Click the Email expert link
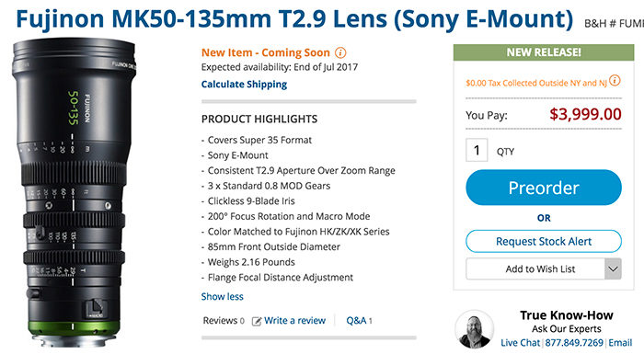Screen dimensions: 644x354 [620, 343]
